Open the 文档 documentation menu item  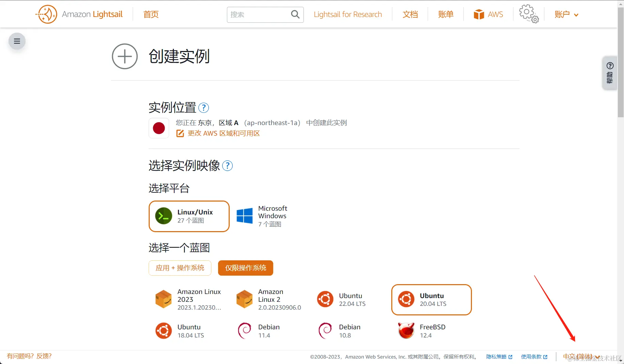click(410, 14)
